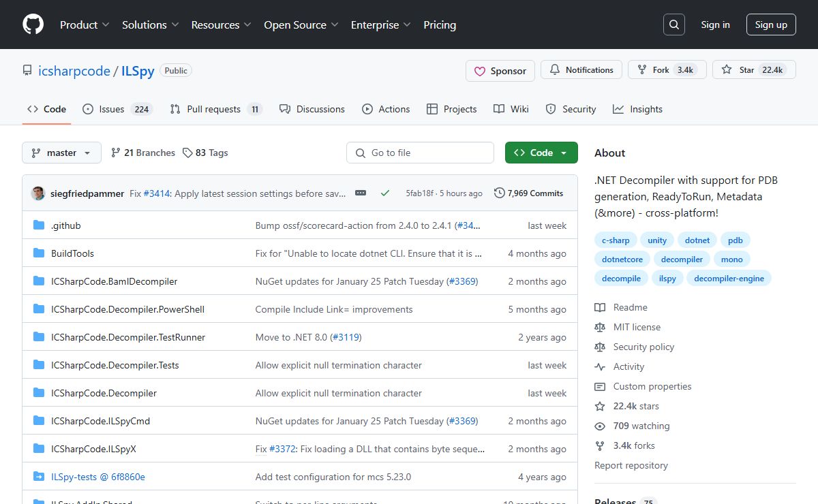Open the ICSharpCode.BamlDecompiler folder
The width and height of the screenshot is (818, 504).
tap(114, 281)
